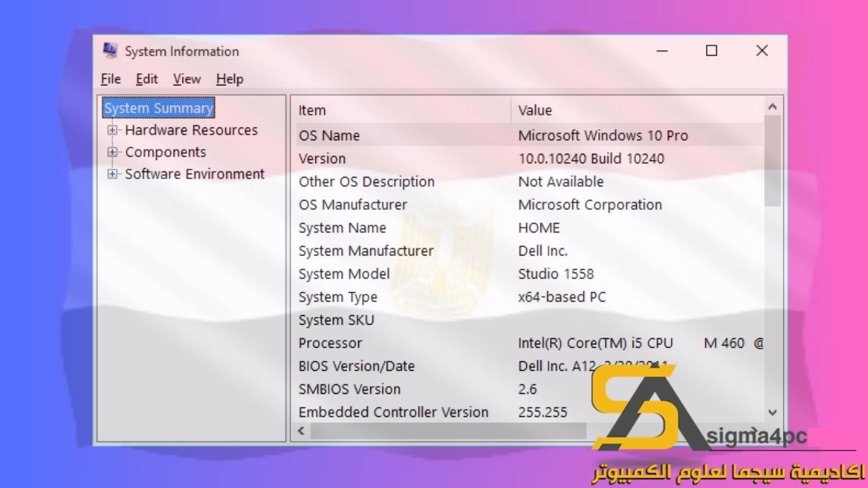Expand the Hardware Resources node
The width and height of the screenshot is (868, 488).
[113, 130]
